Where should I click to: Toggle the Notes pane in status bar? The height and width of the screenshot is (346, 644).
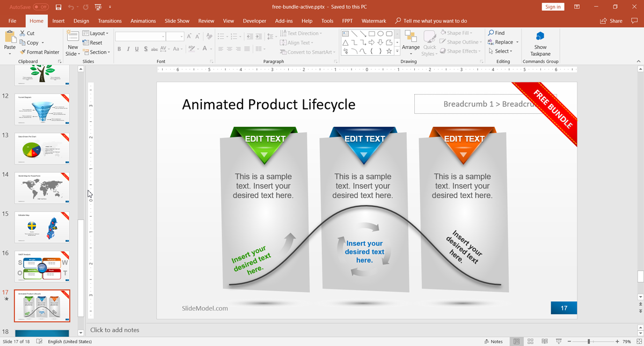pos(493,342)
